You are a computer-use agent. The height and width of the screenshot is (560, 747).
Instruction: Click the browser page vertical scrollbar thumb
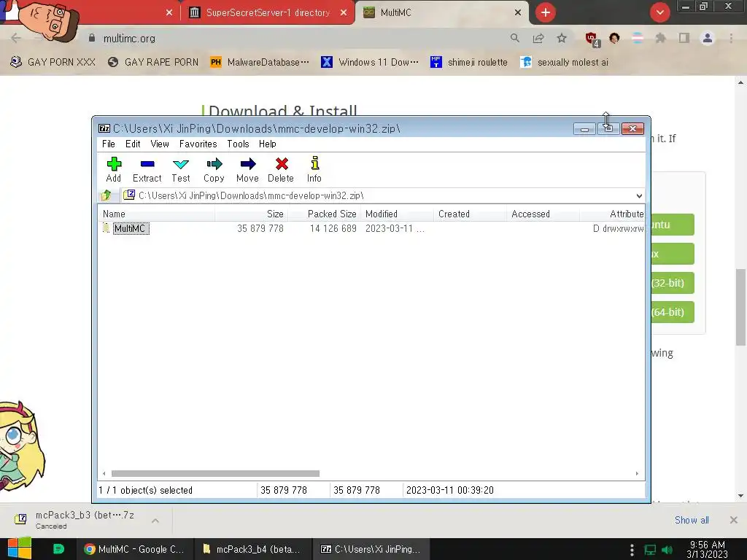[740, 307]
